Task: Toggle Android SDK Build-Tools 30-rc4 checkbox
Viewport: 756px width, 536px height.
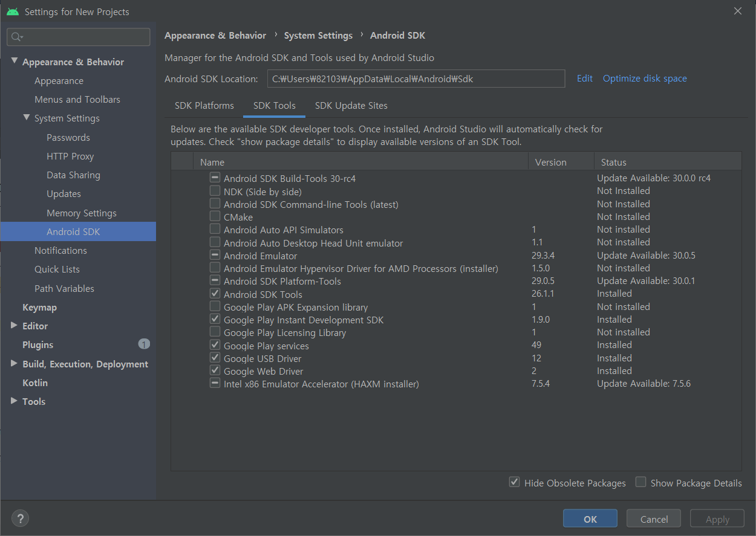Action: click(x=215, y=178)
